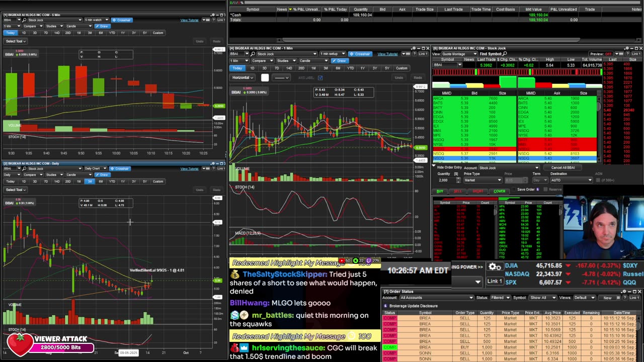This screenshot has height=362, width=644.
Task: Click Save Order info icon
Action: tap(537, 190)
